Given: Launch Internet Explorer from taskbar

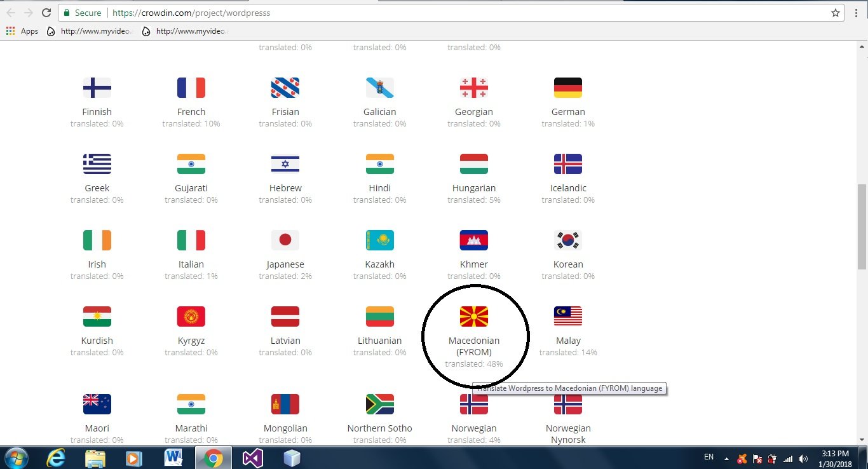Looking at the screenshot, I should coord(56,458).
